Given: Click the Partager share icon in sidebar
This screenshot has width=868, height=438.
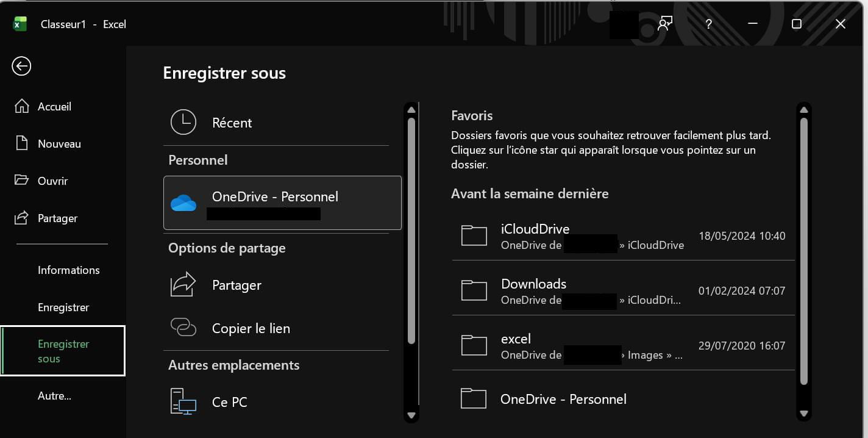Looking at the screenshot, I should point(21,218).
